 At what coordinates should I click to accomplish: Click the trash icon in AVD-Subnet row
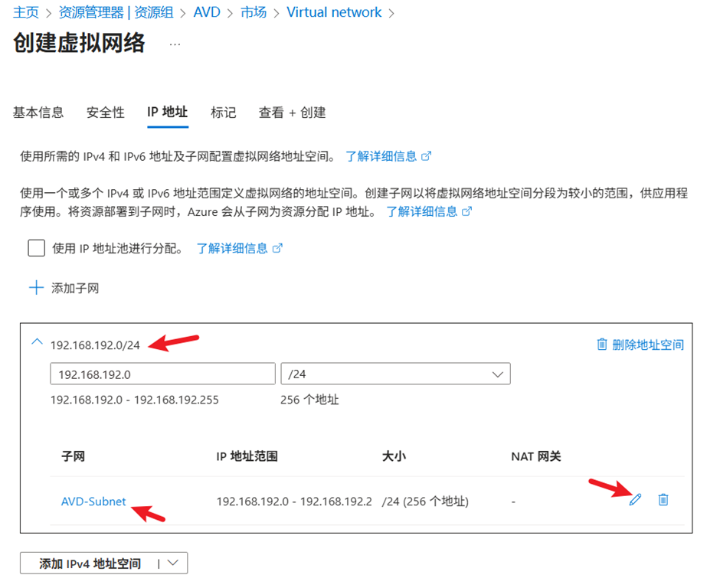click(x=663, y=500)
